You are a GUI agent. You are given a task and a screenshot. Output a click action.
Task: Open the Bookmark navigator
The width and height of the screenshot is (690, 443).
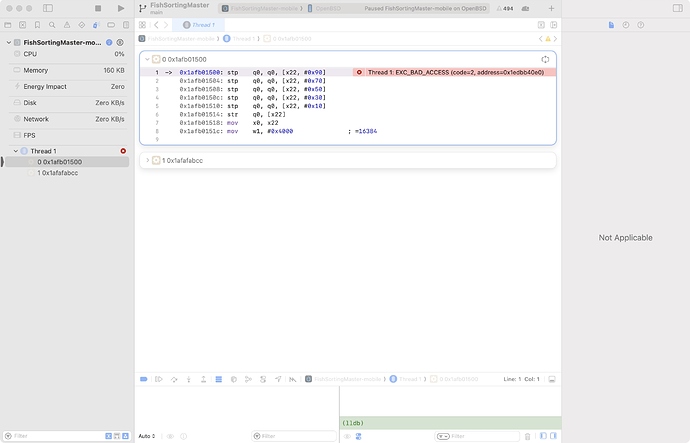[37, 25]
